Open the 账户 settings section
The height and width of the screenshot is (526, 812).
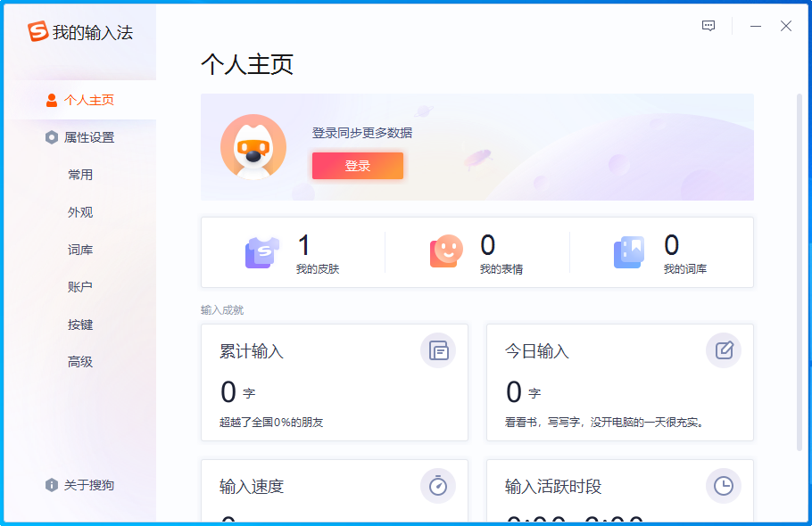click(80, 287)
